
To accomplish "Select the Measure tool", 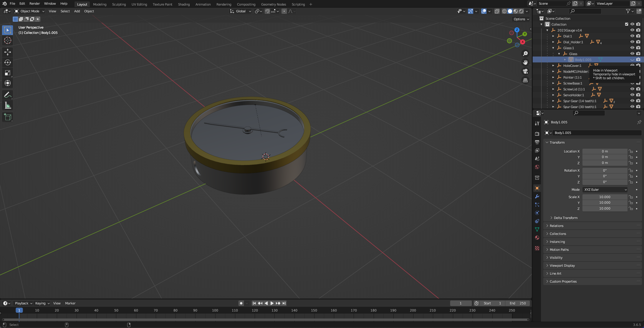I will [x=8, y=105].
